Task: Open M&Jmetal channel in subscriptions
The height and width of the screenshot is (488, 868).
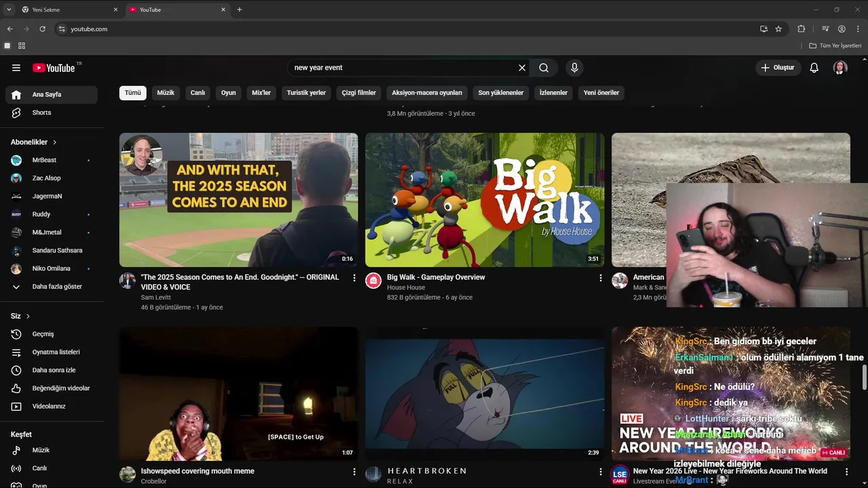Action: coord(52,232)
